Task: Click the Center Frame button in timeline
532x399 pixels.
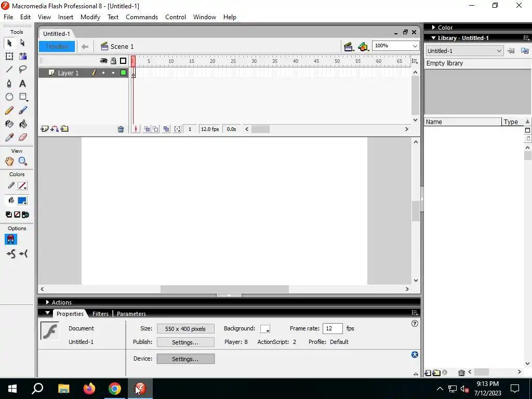Action: [x=136, y=129]
